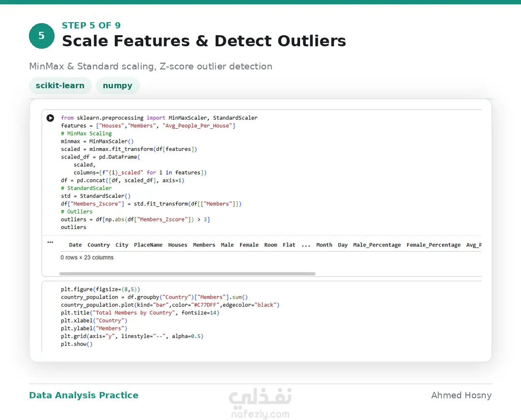Click inside the plt.figure code cell

tap(261, 316)
